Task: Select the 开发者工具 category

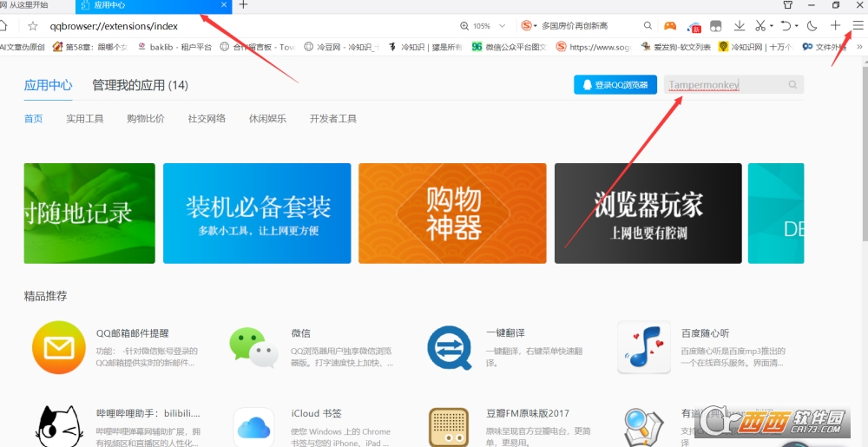Action: point(333,118)
